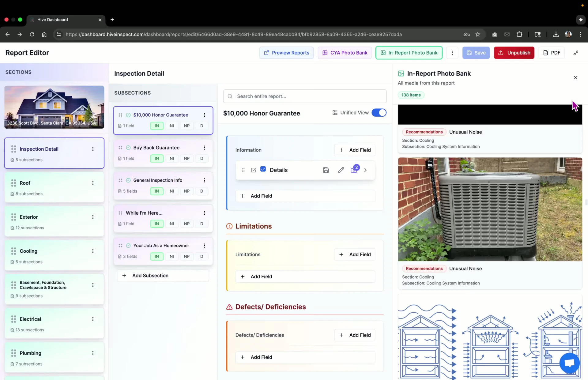The image size is (588, 380).
Task: Open the property photo thumbnail in Sections
Action: (54, 107)
